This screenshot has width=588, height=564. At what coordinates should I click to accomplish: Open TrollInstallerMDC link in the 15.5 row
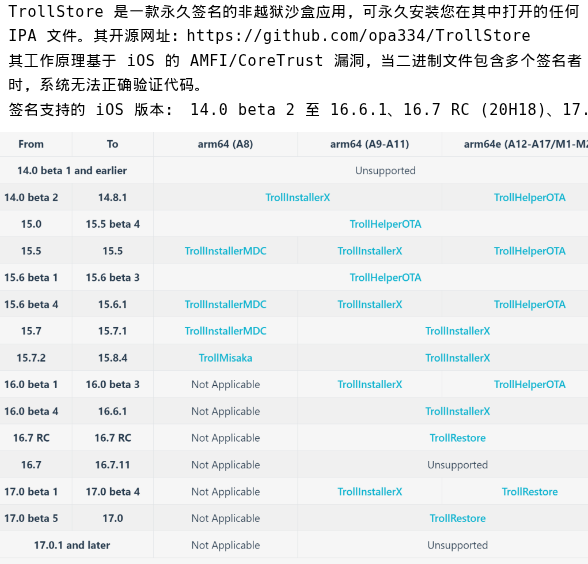tap(225, 251)
